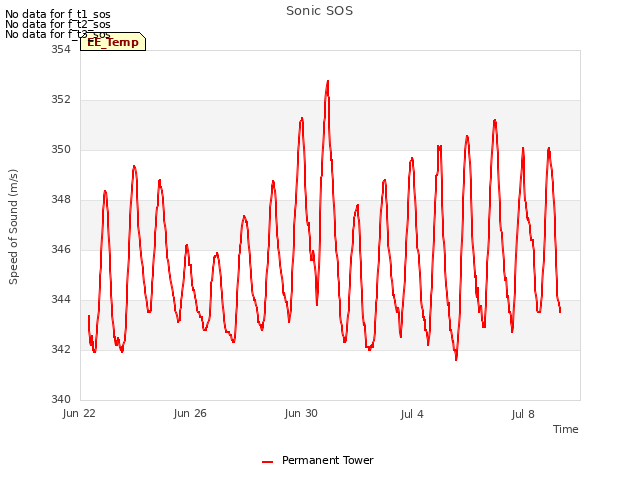The image size is (640, 480).
Task: Click the 354 y-axis tick label
Action: coord(61,49)
